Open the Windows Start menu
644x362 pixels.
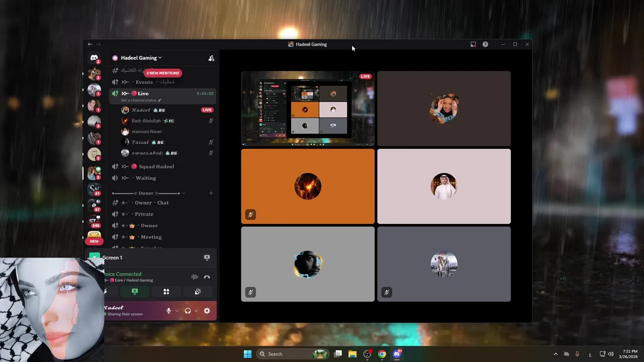click(x=248, y=354)
